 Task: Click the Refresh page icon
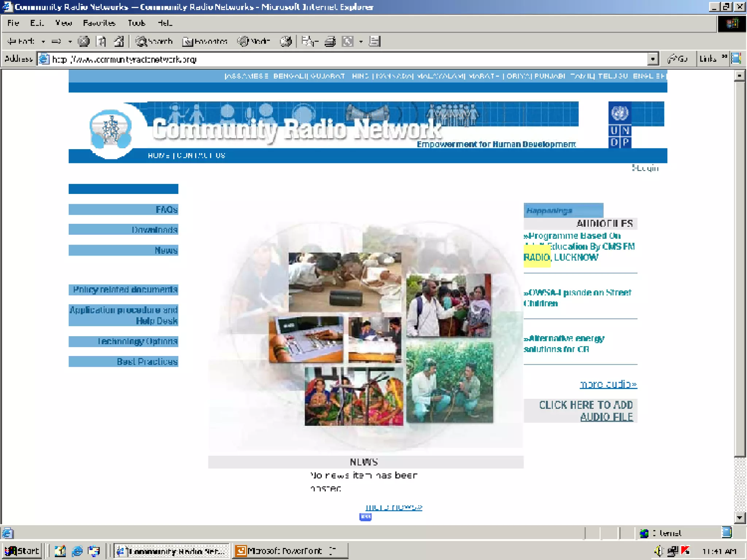coord(102,42)
